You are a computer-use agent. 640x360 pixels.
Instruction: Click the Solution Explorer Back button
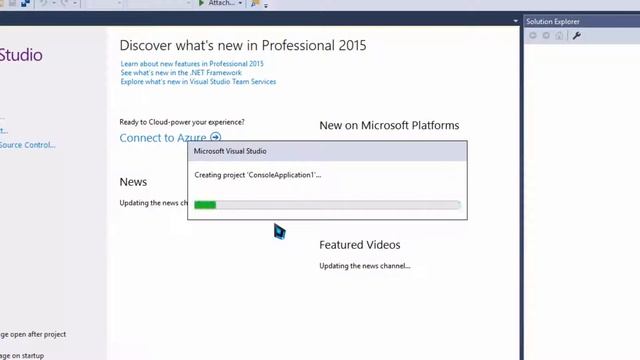(x=533, y=36)
